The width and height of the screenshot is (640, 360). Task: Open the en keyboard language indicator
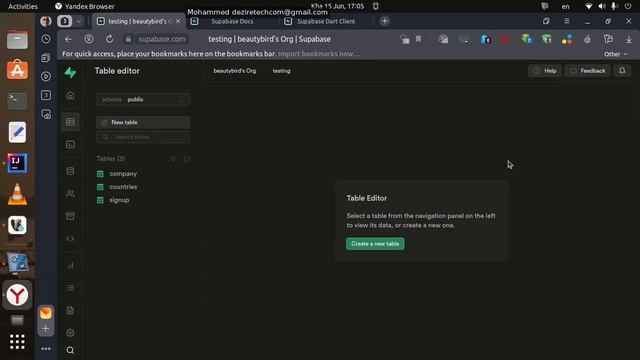(565, 6)
